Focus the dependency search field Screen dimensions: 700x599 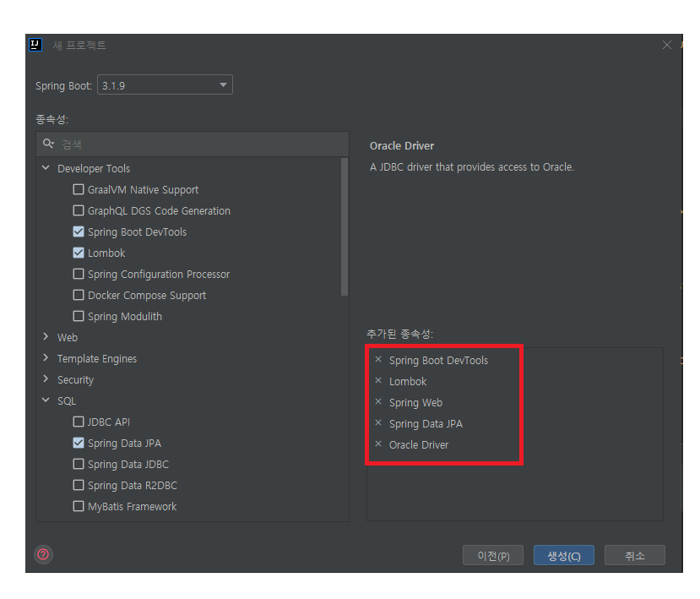193,144
